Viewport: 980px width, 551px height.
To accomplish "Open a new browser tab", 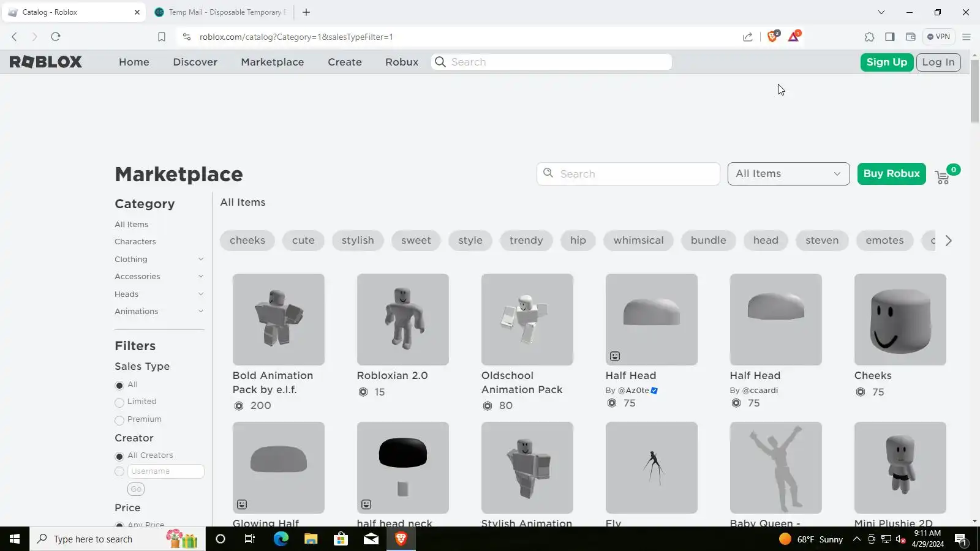I will [x=306, y=12].
